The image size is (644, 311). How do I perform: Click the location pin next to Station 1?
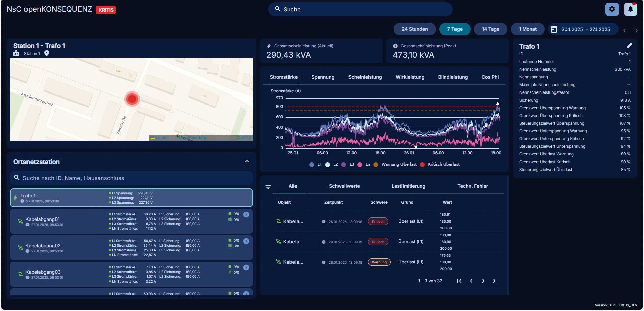[47, 53]
